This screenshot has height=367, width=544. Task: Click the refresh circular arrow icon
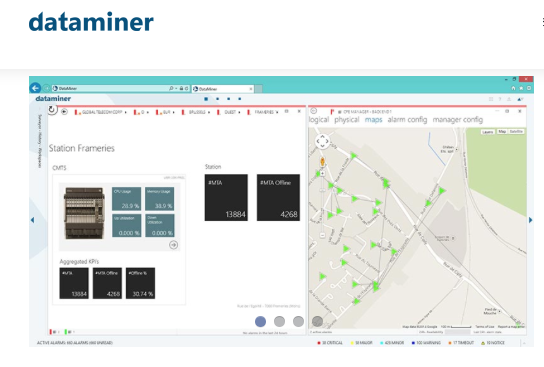(52, 110)
